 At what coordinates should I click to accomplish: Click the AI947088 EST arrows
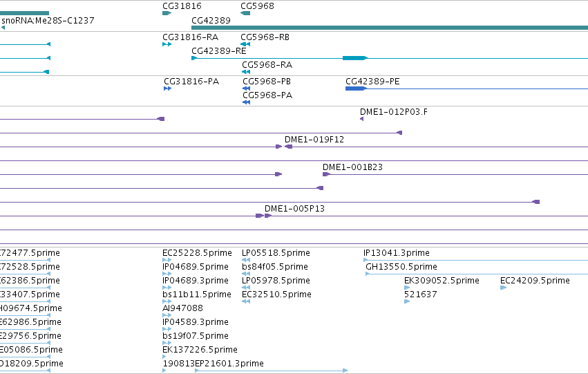pos(167,315)
